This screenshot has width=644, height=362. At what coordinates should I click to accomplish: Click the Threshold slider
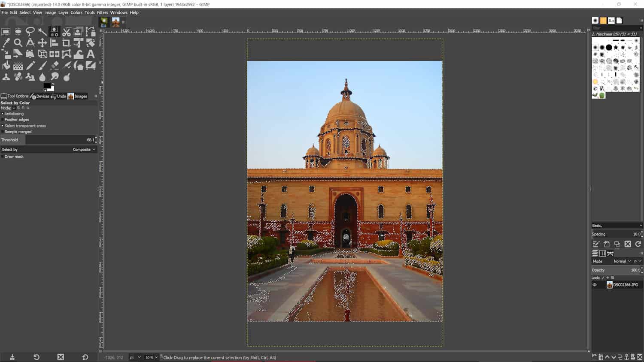(x=49, y=140)
